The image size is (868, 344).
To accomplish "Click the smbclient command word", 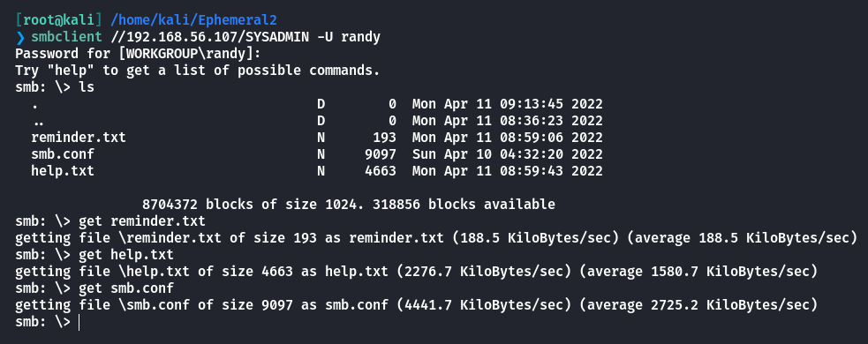I will [66, 38].
